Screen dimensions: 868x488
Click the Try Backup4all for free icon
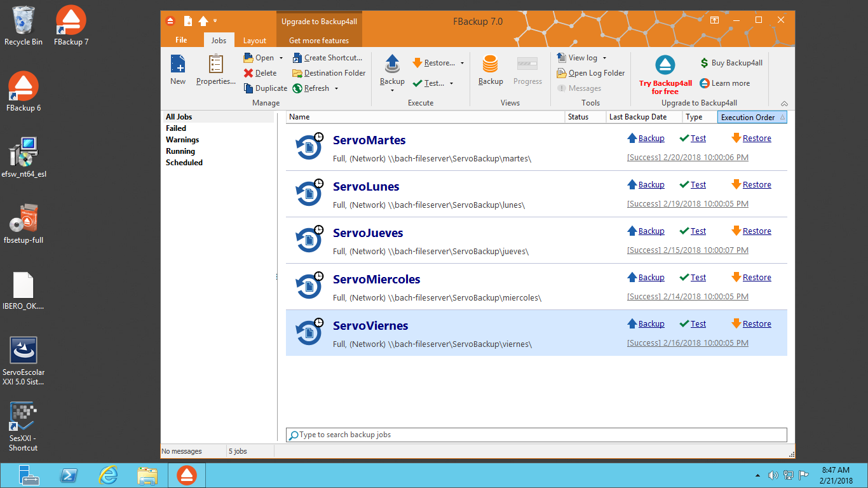pyautogui.click(x=665, y=65)
